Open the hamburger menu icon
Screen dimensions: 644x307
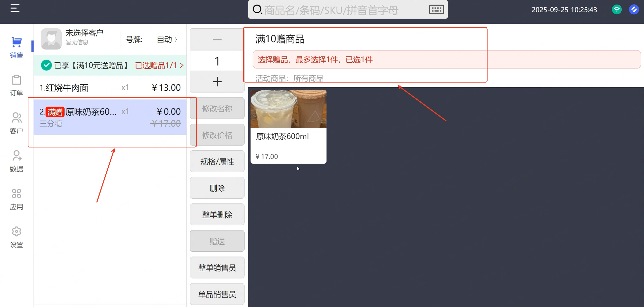point(15,8)
